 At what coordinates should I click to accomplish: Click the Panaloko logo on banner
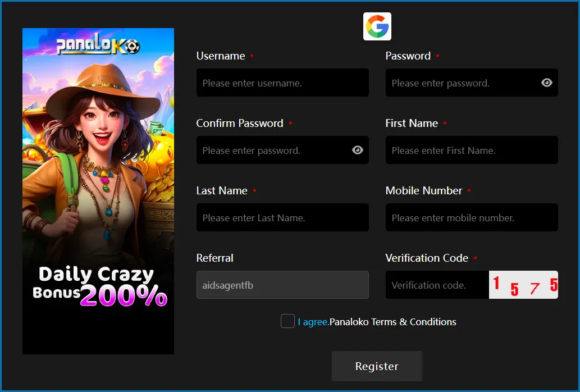tap(98, 44)
